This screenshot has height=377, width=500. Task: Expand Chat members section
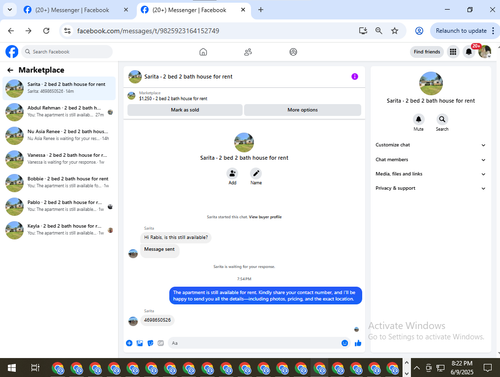pos(430,160)
